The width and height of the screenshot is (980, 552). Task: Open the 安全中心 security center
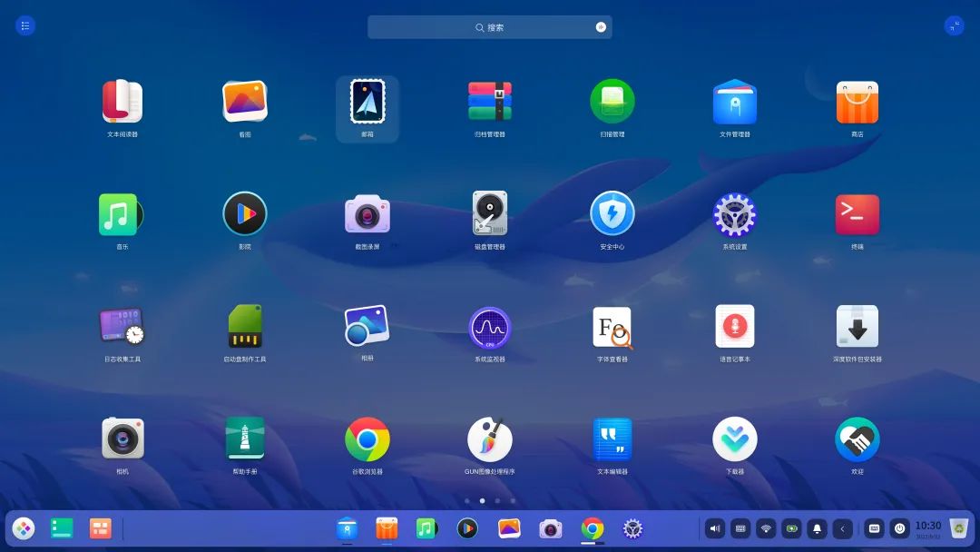tap(612, 213)
